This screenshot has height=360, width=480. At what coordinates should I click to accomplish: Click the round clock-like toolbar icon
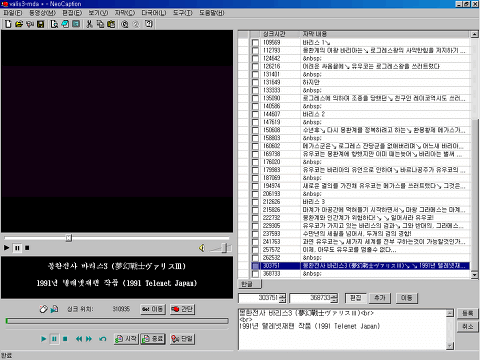(125, 24)
